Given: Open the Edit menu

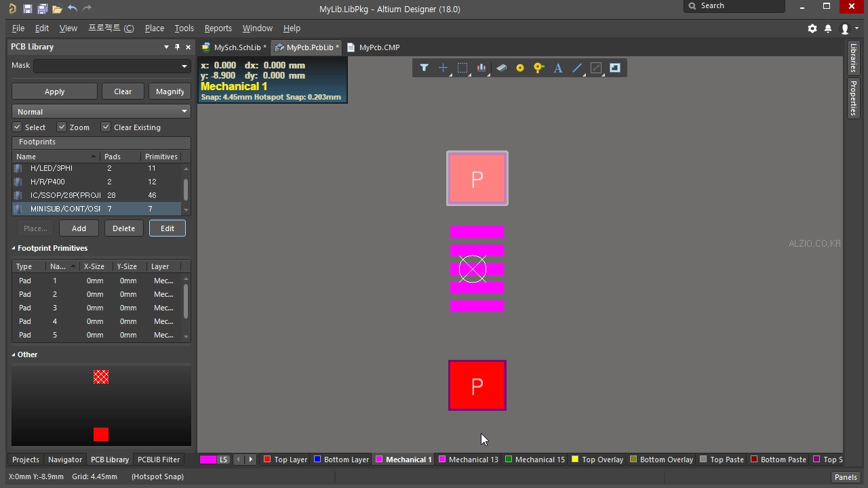Looking at the screenshot, I should tap(42, 28).
